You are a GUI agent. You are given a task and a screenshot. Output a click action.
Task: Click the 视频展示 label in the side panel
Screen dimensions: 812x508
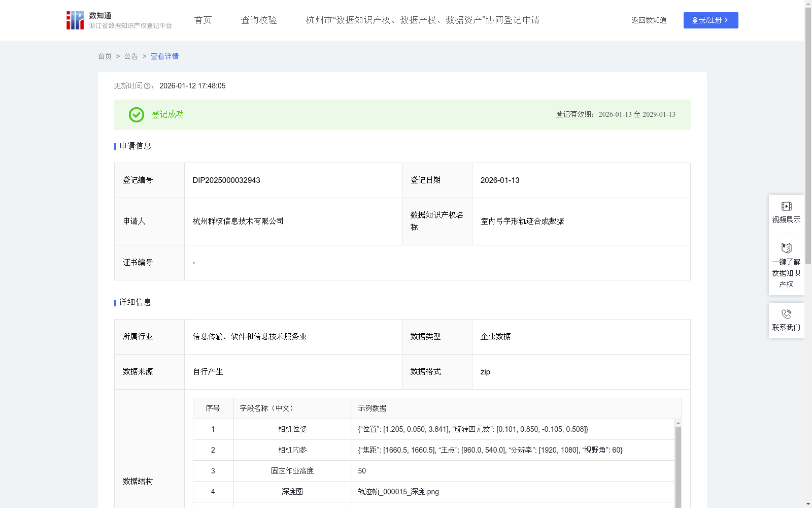click(786, 220)
